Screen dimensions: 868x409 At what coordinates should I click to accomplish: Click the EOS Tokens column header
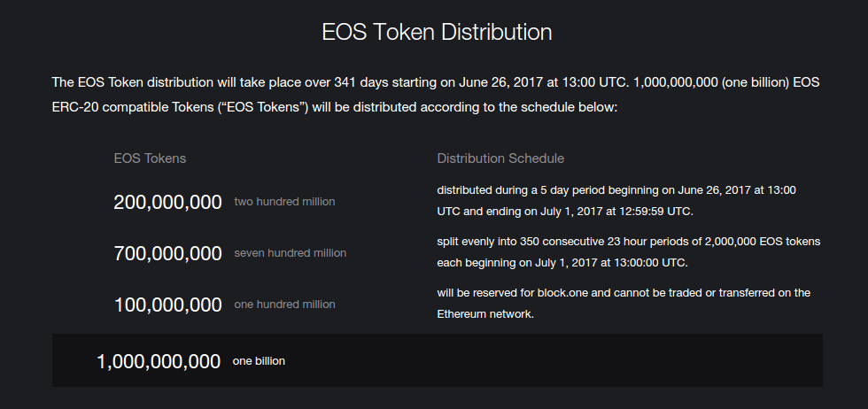[x=150, y=158]
